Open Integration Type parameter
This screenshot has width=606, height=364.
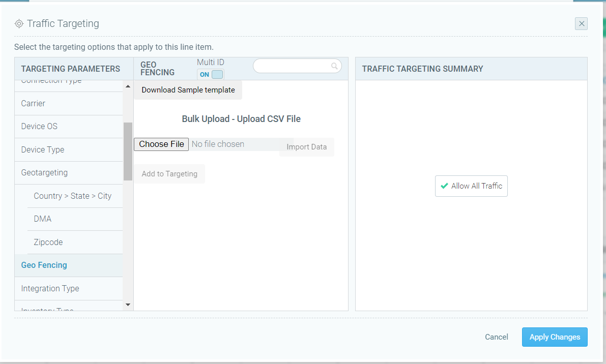coord(69,289)
